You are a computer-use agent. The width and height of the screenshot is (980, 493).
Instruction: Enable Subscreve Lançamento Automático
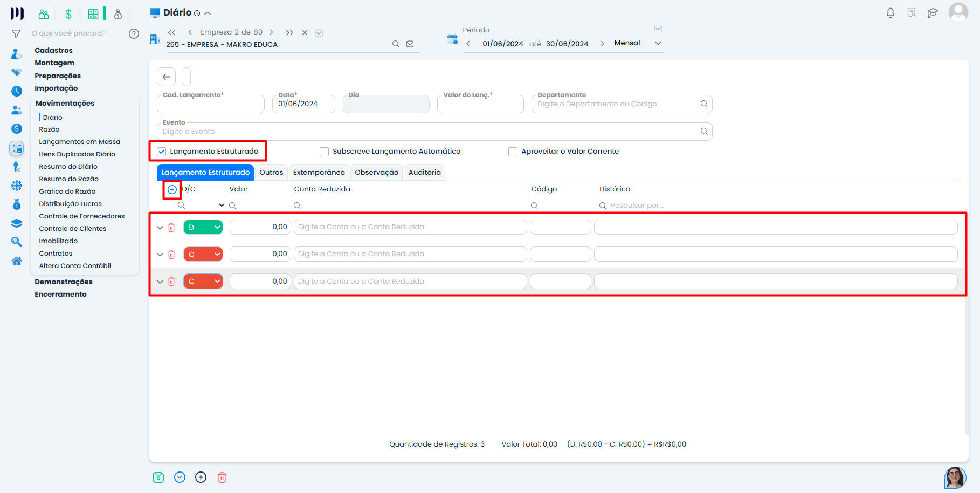click(324, 152)
